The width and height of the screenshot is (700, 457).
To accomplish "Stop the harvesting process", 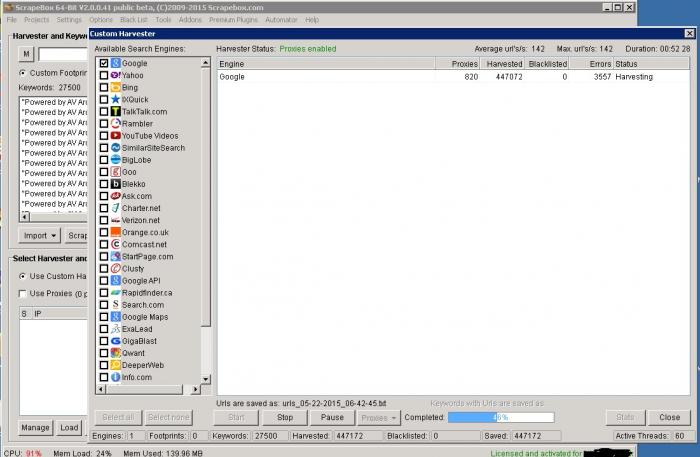I will pyautogui.click(x=285, y=417).
